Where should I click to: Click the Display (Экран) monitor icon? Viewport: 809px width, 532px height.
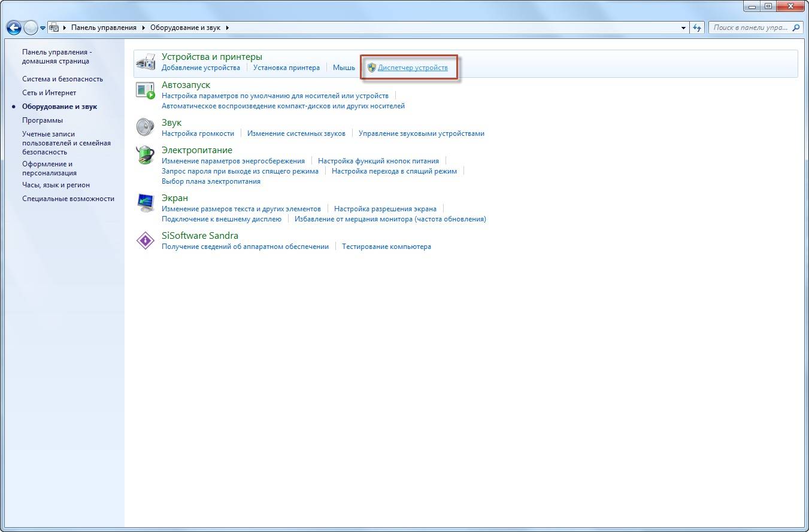point(146,203)
